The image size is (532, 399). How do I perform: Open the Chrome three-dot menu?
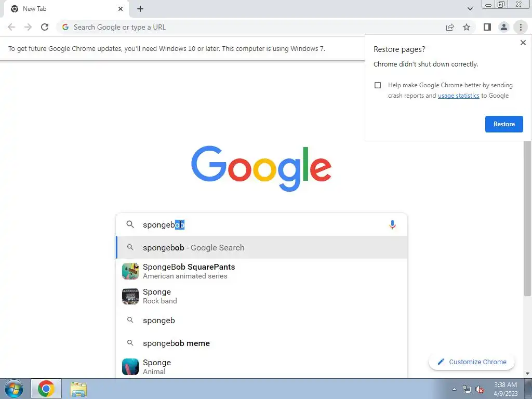point(521,27)
